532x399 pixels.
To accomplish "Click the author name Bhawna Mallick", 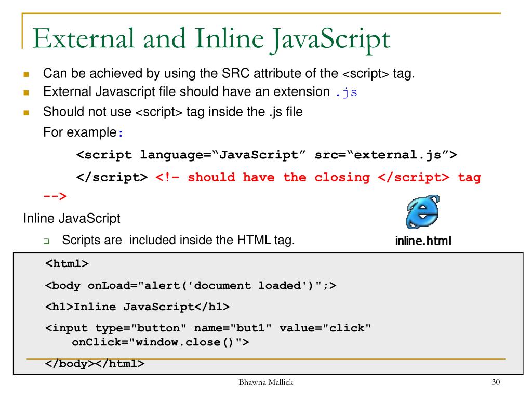I will (x=265, y=382).
